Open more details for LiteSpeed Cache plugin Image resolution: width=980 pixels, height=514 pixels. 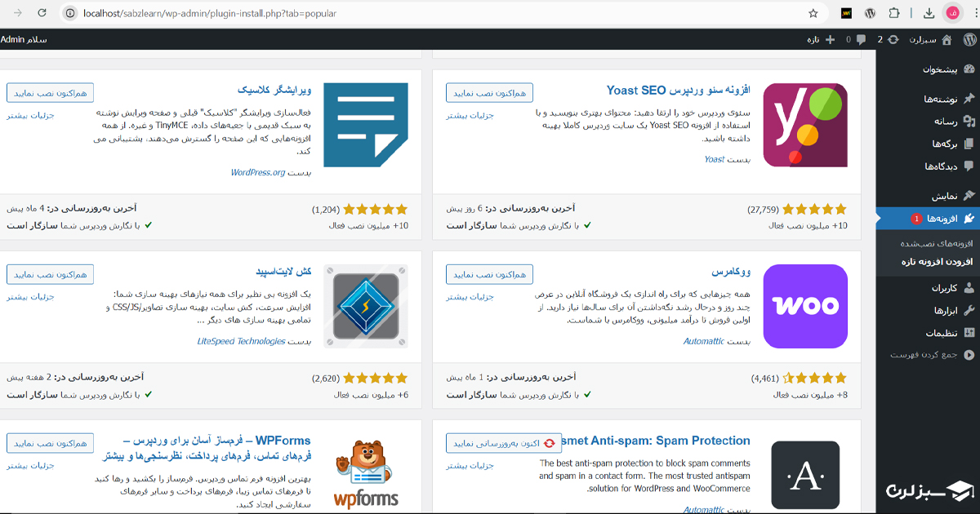coord(31,296)
